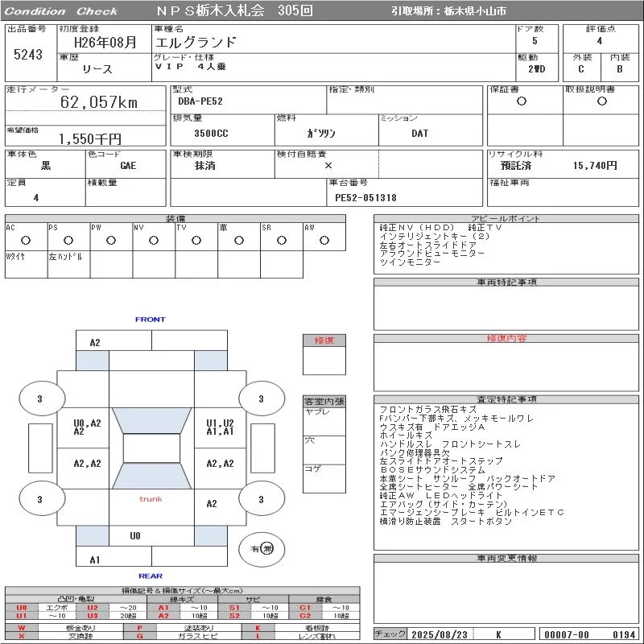
Task: Click the pickup location 栃木県小山市
Action: [x=475, y=11]
